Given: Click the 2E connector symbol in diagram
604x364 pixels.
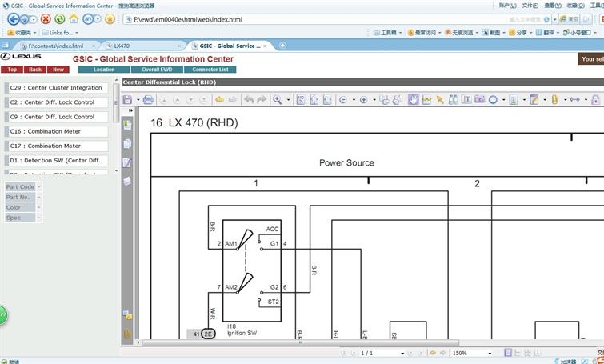Looking at the screenshot, I should pyautogui.click(x=208, y=334).
